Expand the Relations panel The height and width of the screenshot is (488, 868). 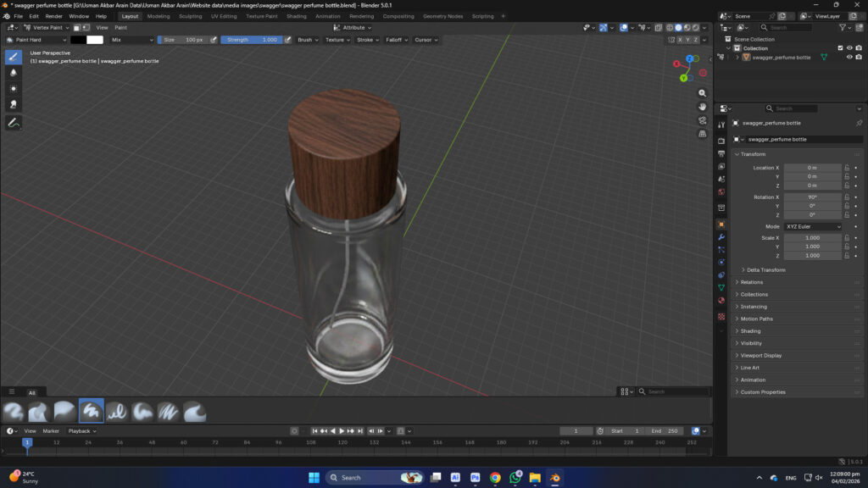751,282
